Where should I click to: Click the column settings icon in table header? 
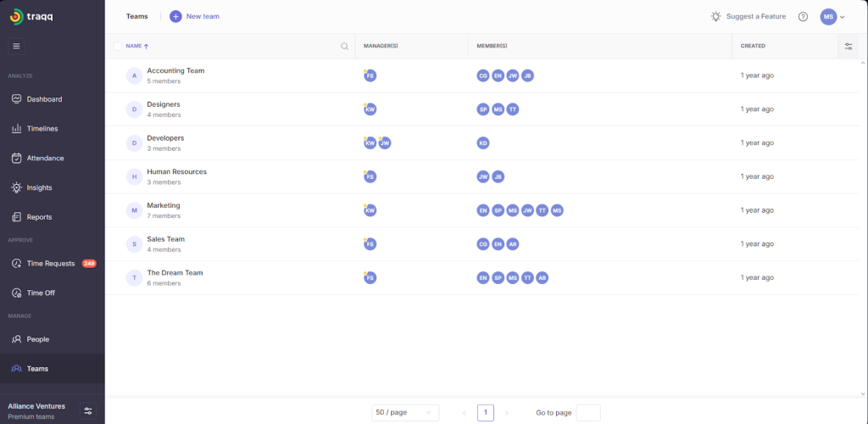(x=849, y=47)
